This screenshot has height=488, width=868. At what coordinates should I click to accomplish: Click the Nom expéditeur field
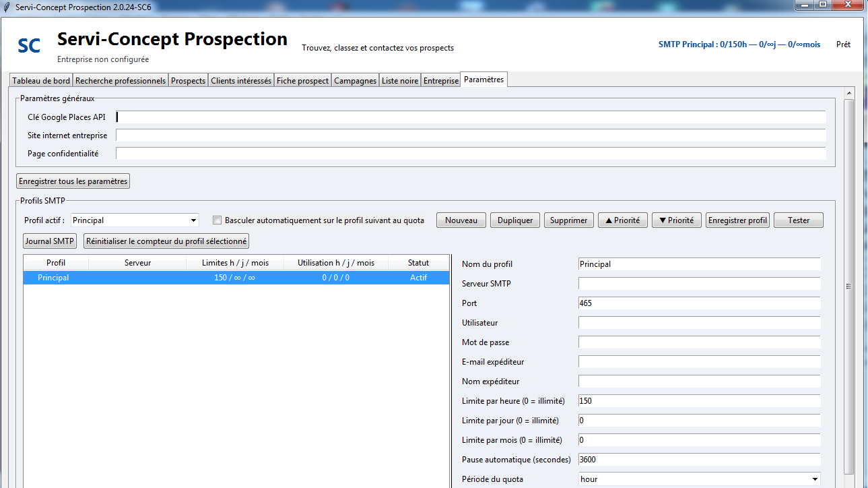tap(699, 382)
